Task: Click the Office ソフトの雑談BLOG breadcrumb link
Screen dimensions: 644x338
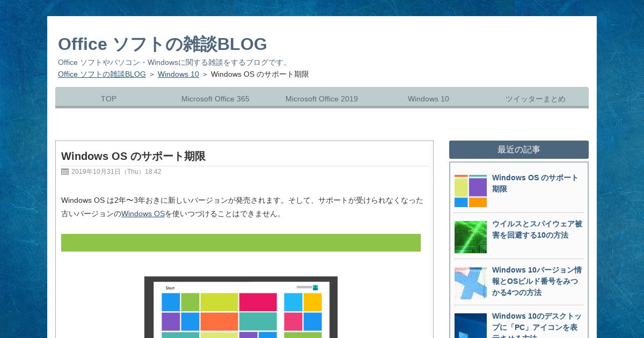Action: [x=102, y=74]
